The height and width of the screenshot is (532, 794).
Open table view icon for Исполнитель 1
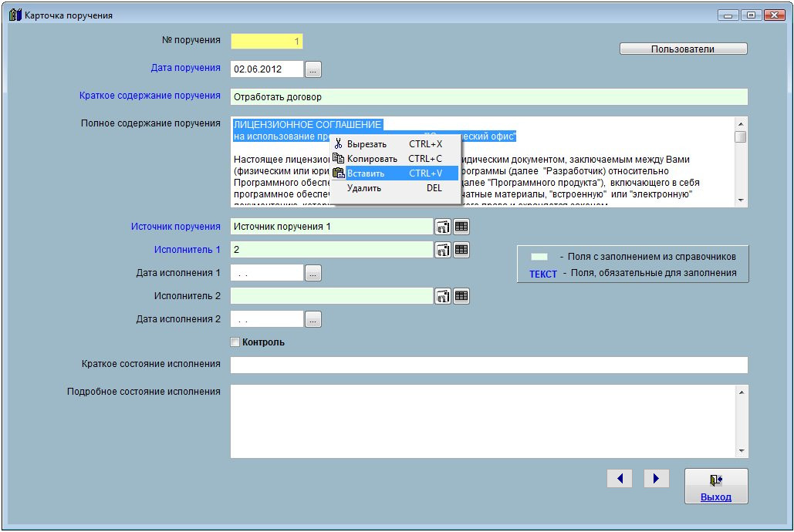461,250
